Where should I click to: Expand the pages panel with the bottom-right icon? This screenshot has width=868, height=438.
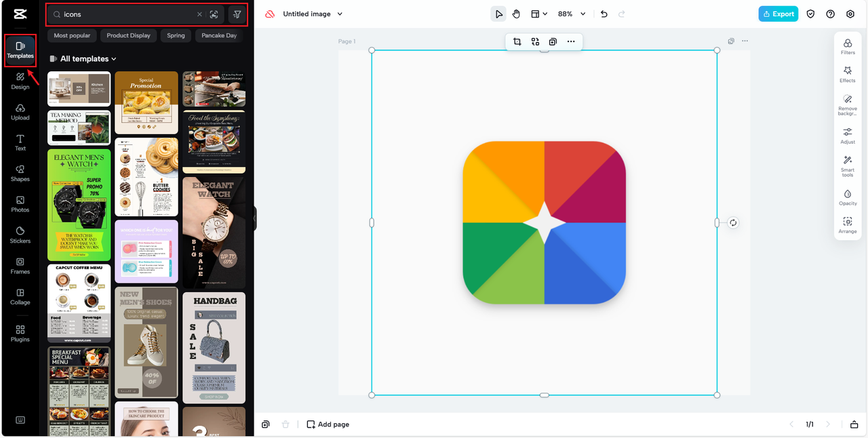point(854,424)
